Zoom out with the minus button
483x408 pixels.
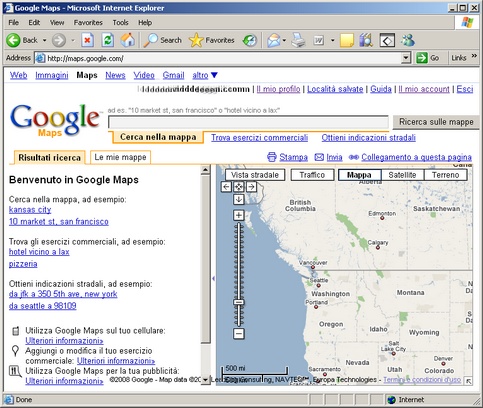point(239,333)
